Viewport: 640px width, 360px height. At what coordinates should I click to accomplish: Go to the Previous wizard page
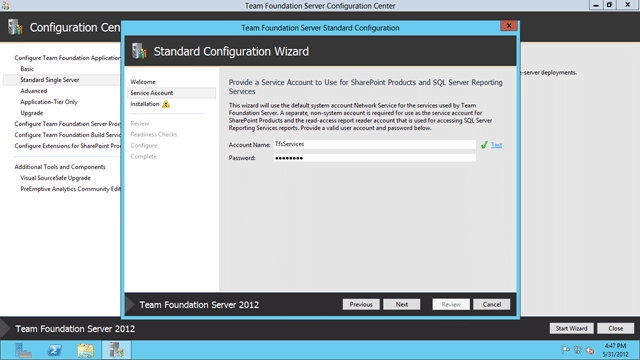(x=361, y=304)
